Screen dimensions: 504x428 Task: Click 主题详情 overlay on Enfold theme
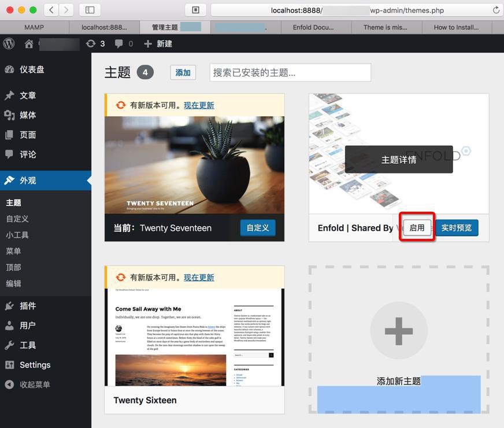click(x=399, y=160)
